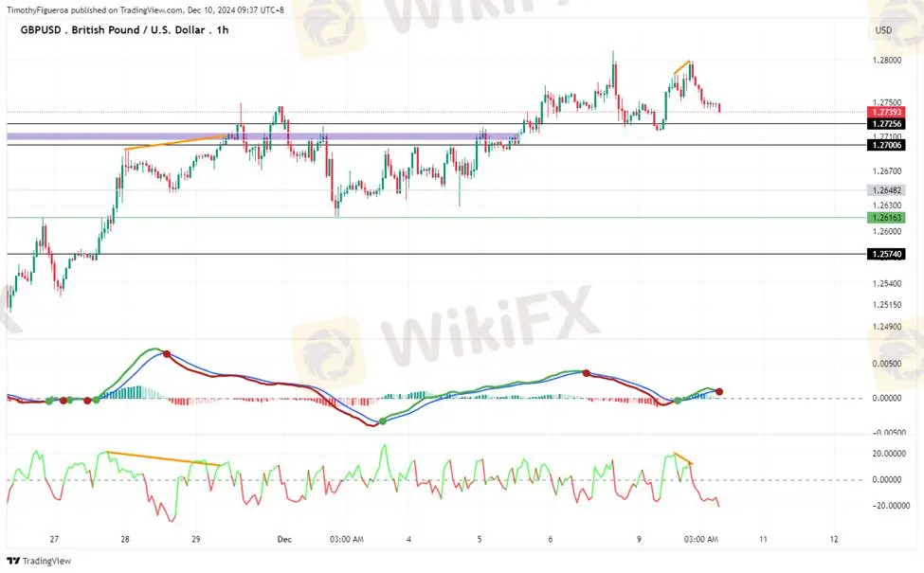Click the 1.25150 price axis value
The height and width of the screenshot is (573, 924).
[x=887, y=305]
